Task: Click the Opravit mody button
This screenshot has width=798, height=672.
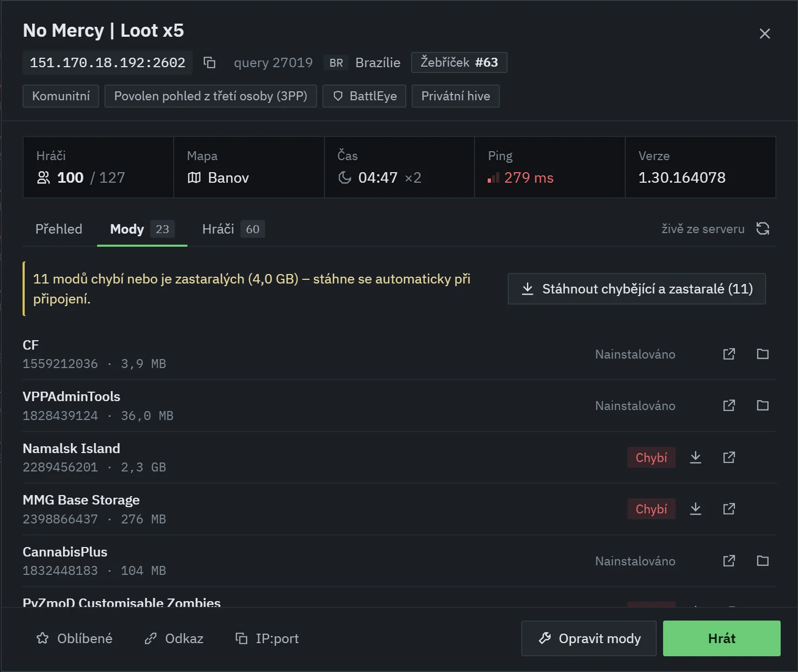Action: point(589,638)
